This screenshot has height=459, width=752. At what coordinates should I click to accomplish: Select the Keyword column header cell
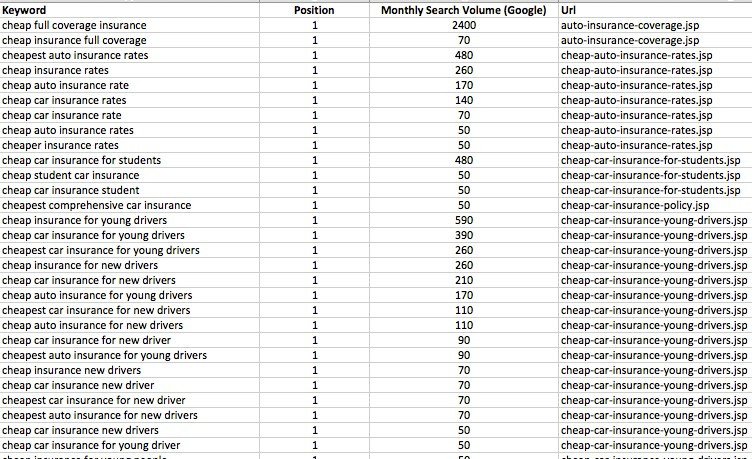pos(129,10)
